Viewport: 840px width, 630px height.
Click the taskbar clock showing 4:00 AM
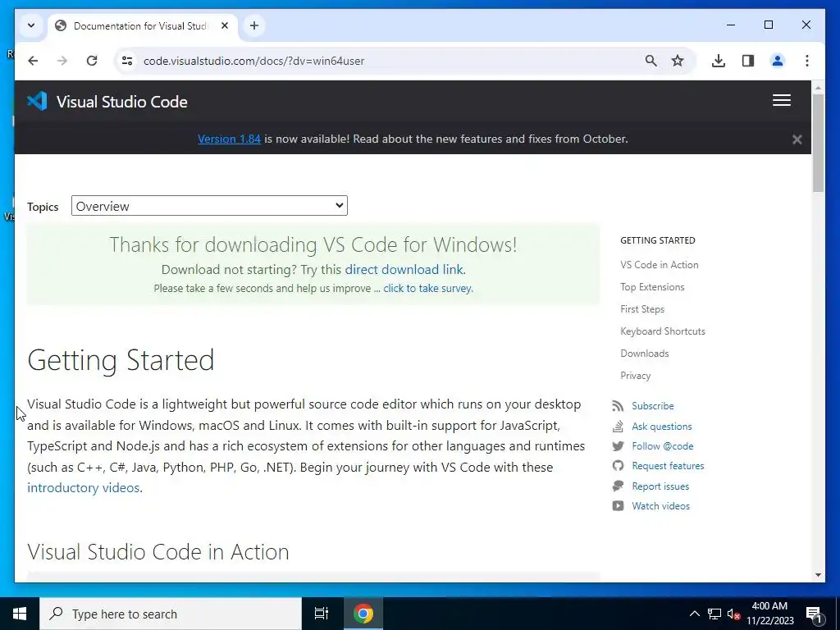[769, 614]
